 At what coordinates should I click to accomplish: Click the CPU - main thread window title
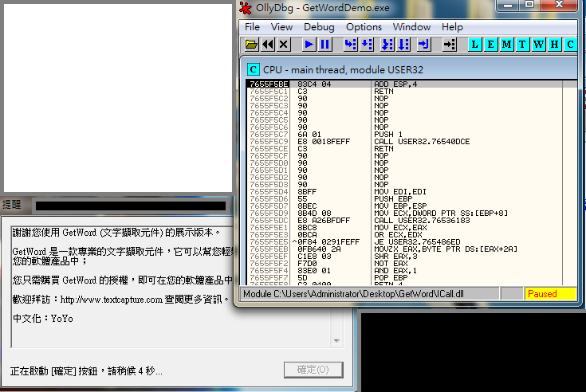point(343,70)
